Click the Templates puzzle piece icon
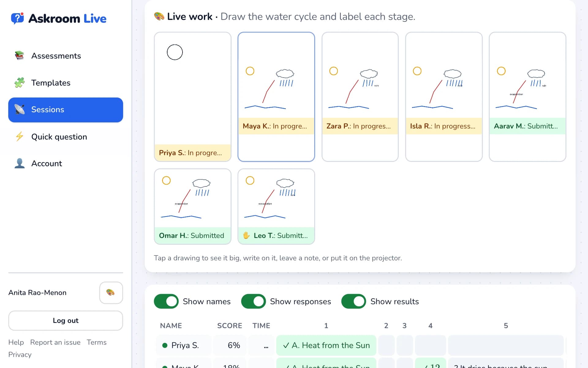This screenshot has height=368, width=588. [x=20, y=82]
